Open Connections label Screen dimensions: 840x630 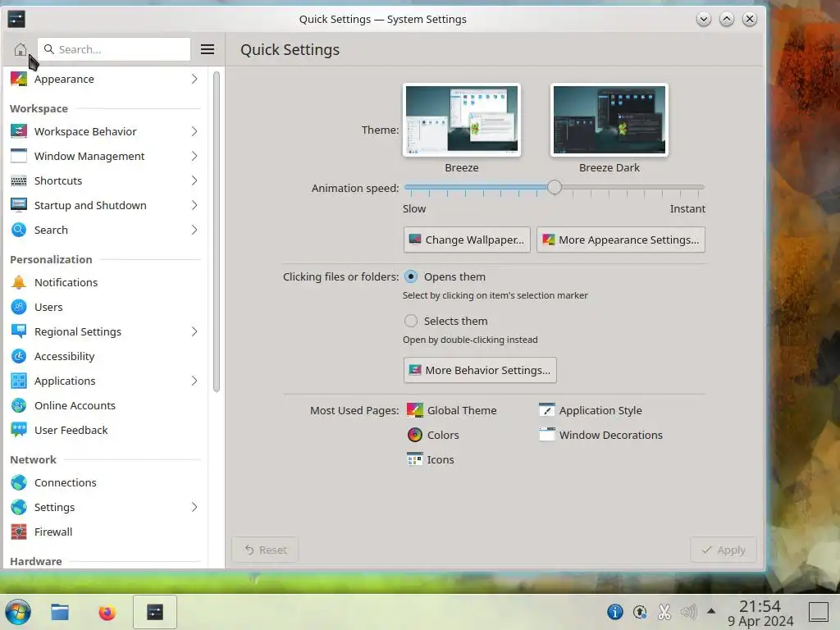[x=66, y=482]
